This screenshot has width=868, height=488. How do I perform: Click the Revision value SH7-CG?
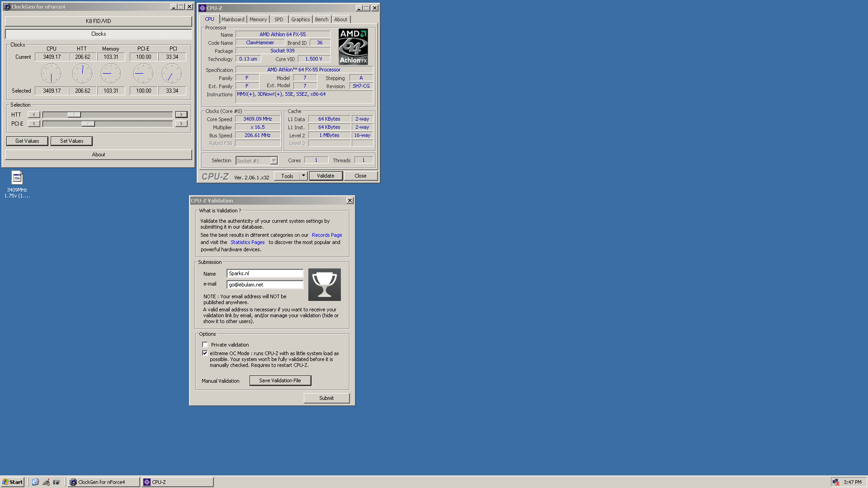point(361,86)
